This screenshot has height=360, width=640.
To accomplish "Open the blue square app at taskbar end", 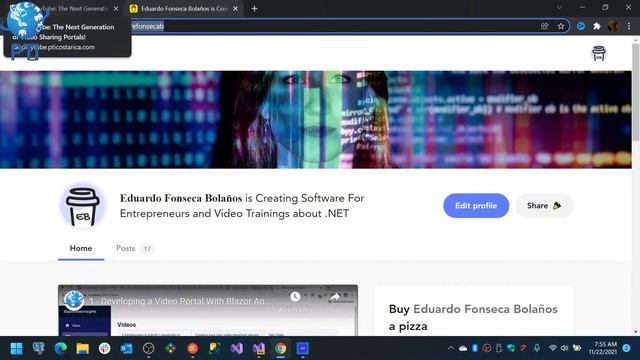I will [x=302, y=349].
